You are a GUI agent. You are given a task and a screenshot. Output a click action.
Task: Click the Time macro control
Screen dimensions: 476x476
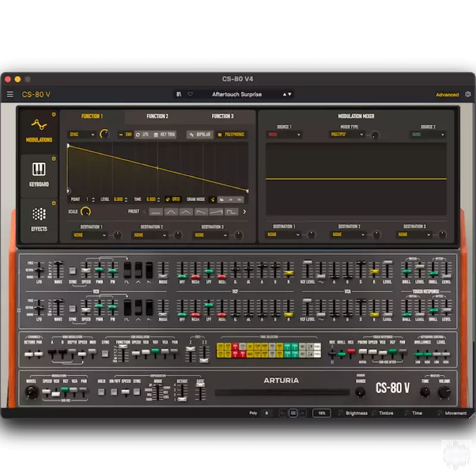click(x=414, y=413)
